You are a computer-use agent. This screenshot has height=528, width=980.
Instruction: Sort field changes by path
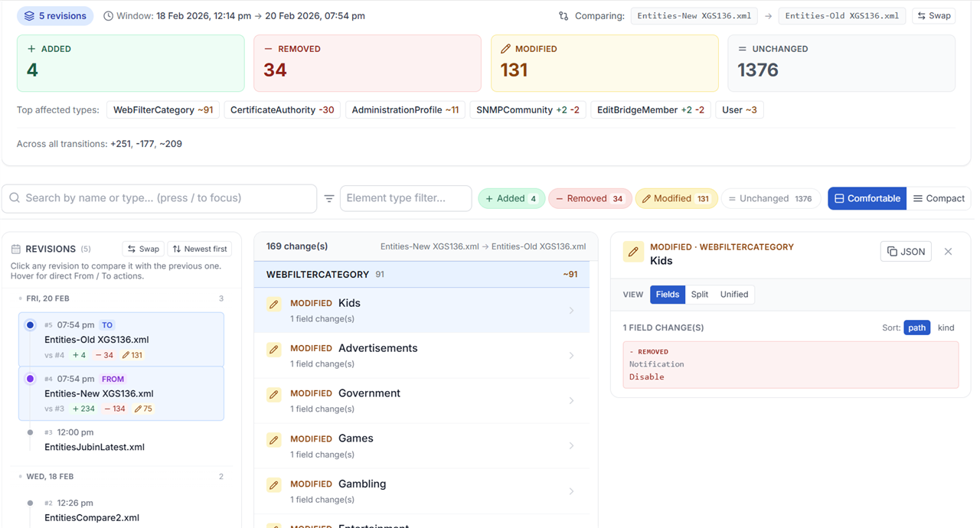pyautogui.click(x=916, y=328)
